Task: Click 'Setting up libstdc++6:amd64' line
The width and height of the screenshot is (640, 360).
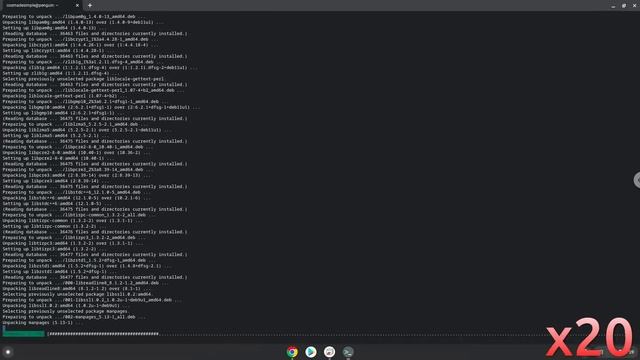Action: pyautogui.click(x=57, y=203)
